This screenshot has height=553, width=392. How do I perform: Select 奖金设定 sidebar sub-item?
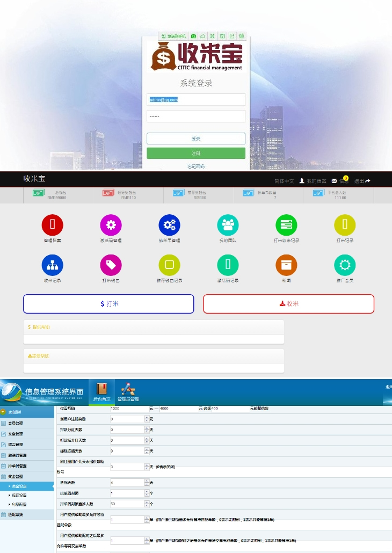(x=19, y=486)
